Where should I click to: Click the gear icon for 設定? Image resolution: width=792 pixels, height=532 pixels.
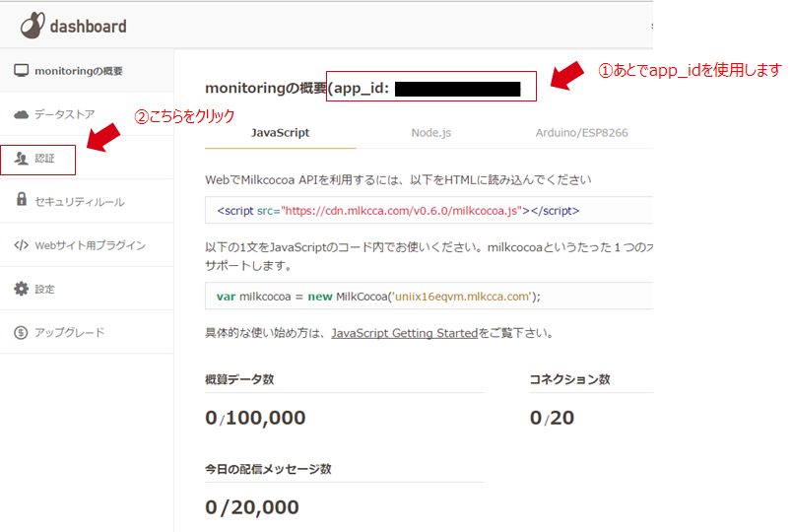(22, 289)
